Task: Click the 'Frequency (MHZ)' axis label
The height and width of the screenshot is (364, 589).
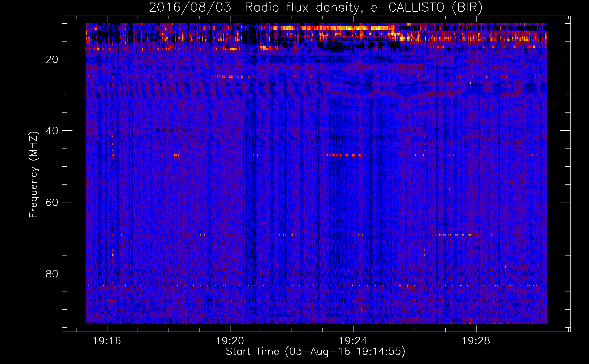Action: coord(33,175)
